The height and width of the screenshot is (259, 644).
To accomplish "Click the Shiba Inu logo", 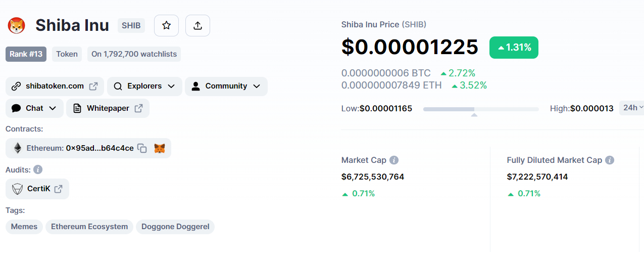I will click(x=17, y=25).
